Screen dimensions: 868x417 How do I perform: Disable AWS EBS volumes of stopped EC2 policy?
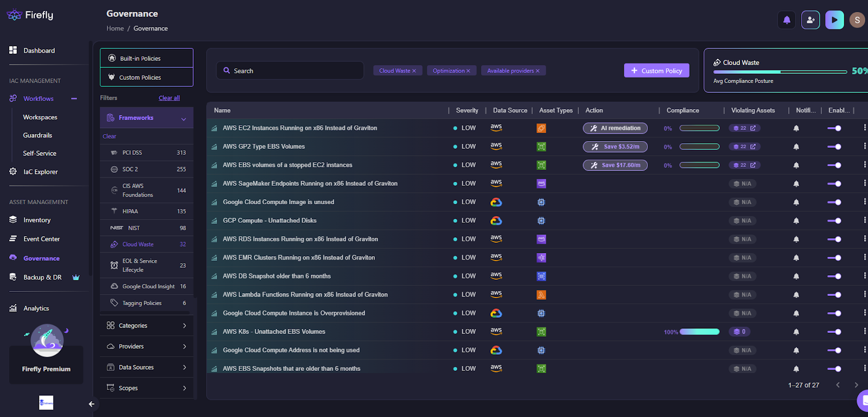click(834, 166)
